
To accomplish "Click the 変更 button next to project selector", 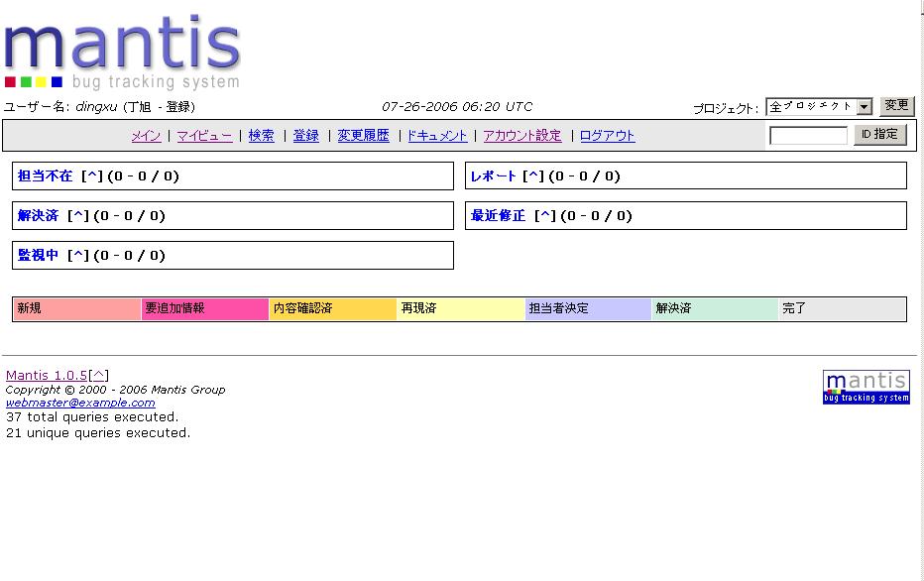I will pos(896,106).
